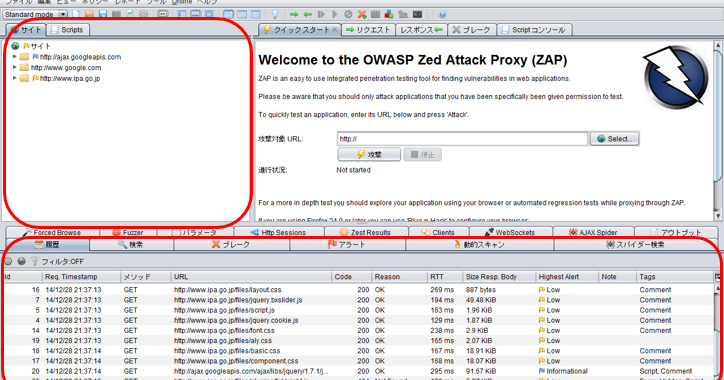Sort history by Highest Alert column header
Image resolution: width=724 pixels, height=380 pixels.
[x=567, y=277]
